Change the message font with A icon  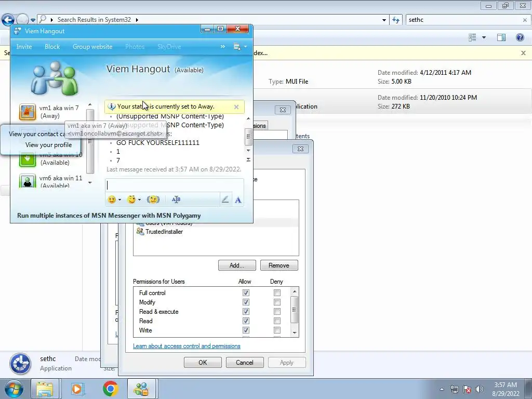click(238, 200)
